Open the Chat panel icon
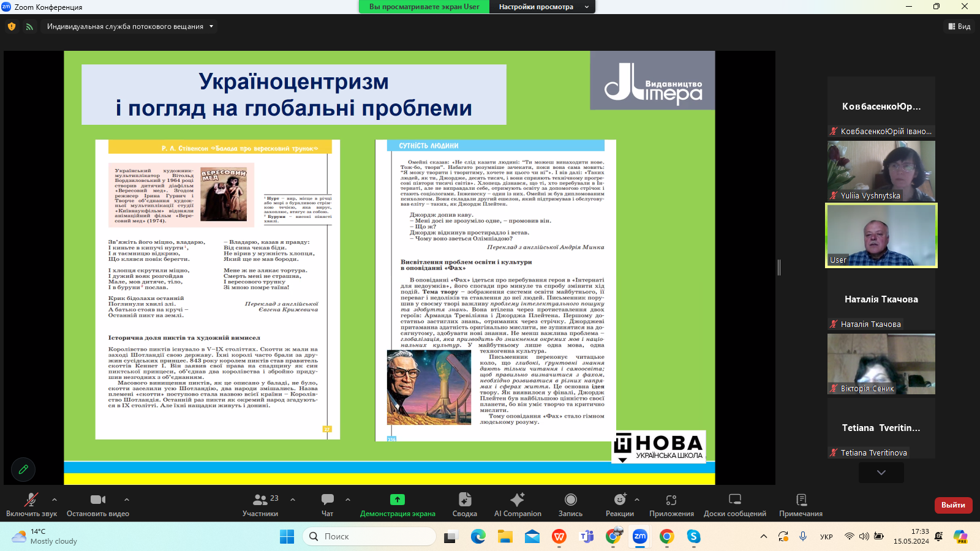 point(328,500)
